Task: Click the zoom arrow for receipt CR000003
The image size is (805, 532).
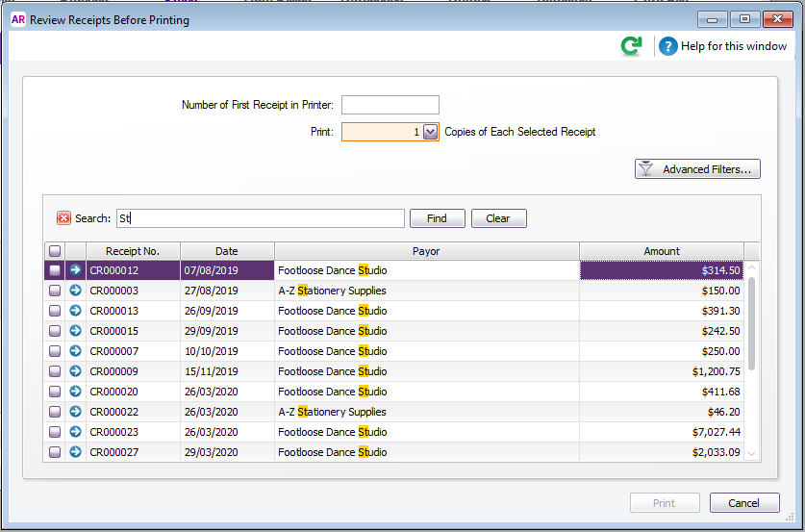Action: click(75, 291)
